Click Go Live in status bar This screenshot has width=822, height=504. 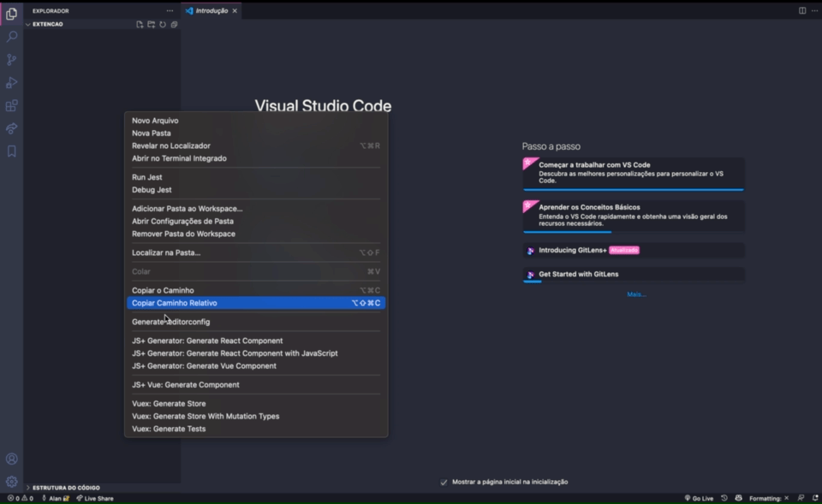[x=699, y=498]
